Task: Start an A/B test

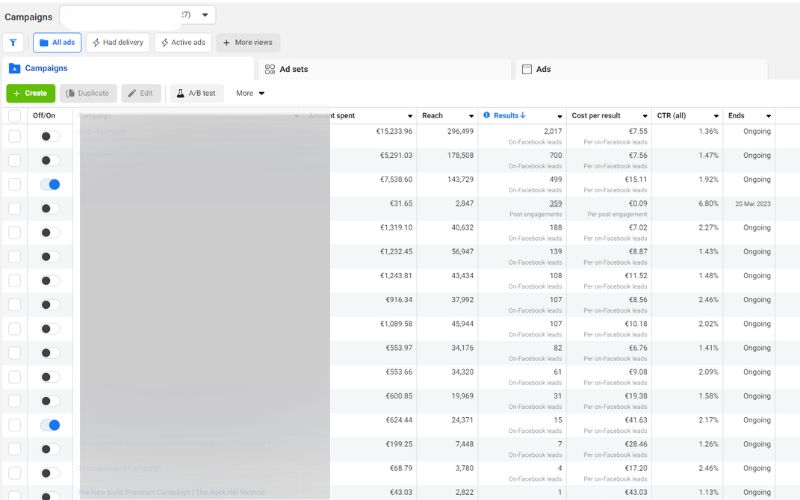Action: 196,93
